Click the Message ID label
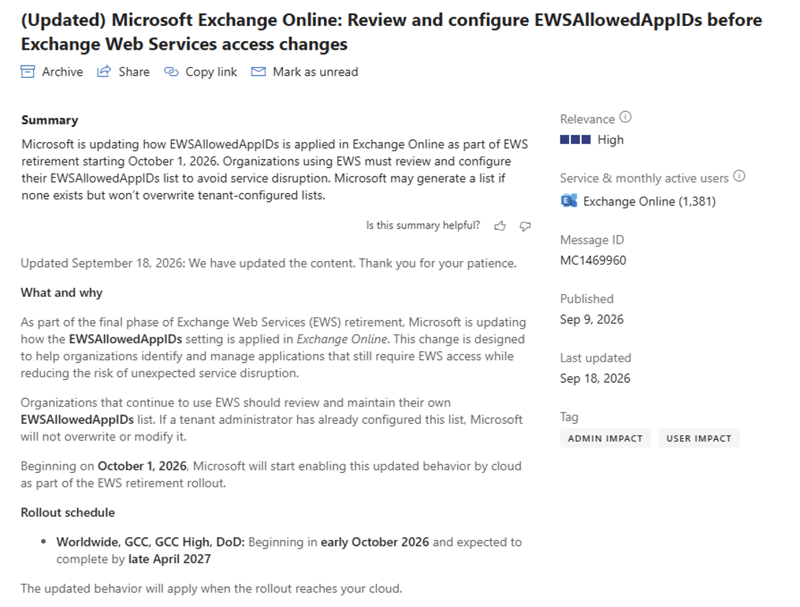 (x=592, y=240)
